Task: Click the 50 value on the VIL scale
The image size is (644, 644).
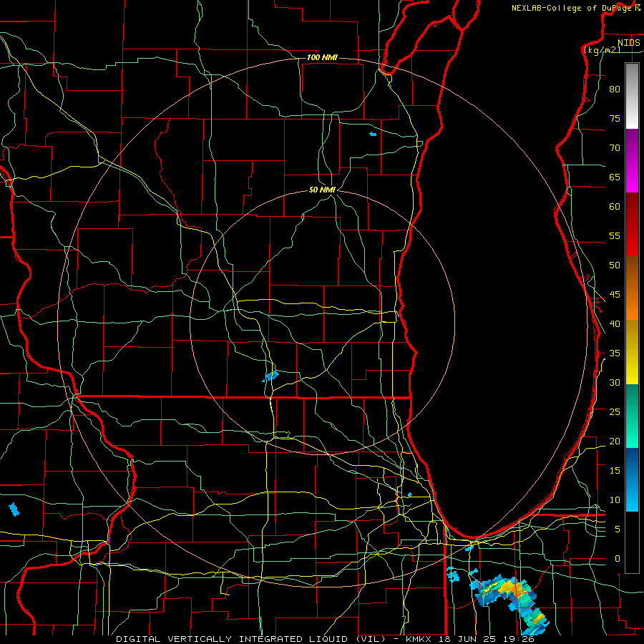Action: pyautogui.click(x=615, y=265)
